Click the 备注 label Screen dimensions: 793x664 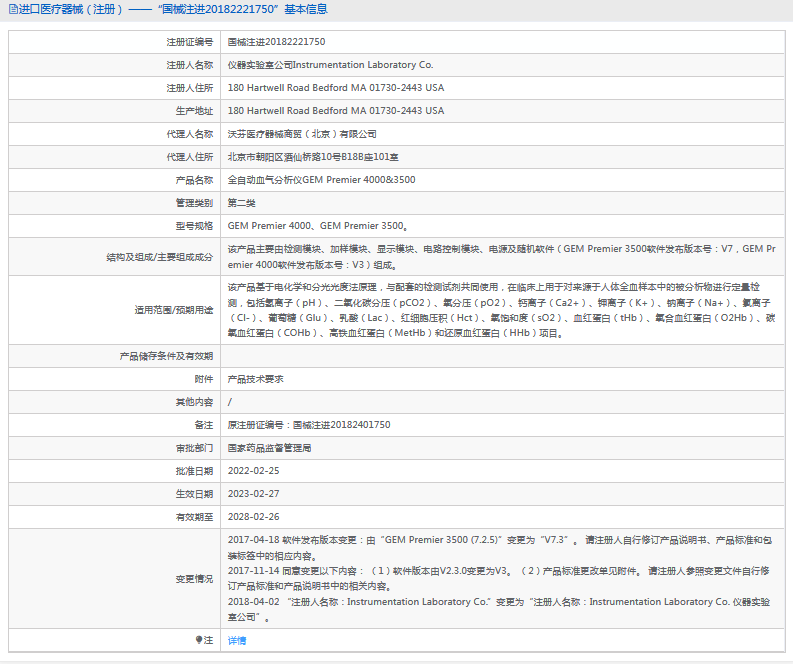click(204, 425)
